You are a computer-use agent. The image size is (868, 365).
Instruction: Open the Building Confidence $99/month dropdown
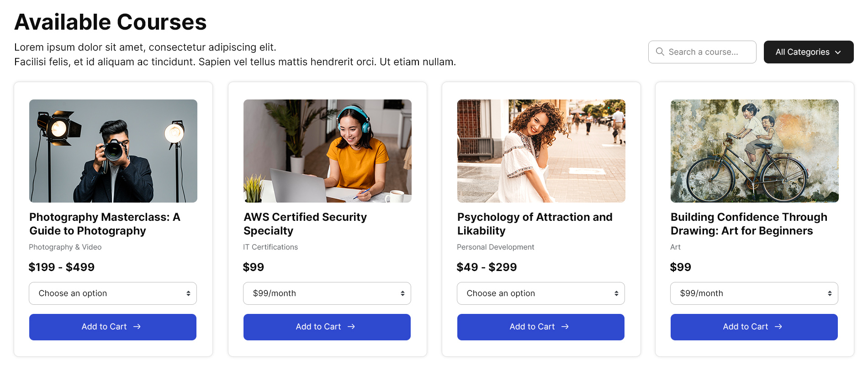[x=754, y=293]
